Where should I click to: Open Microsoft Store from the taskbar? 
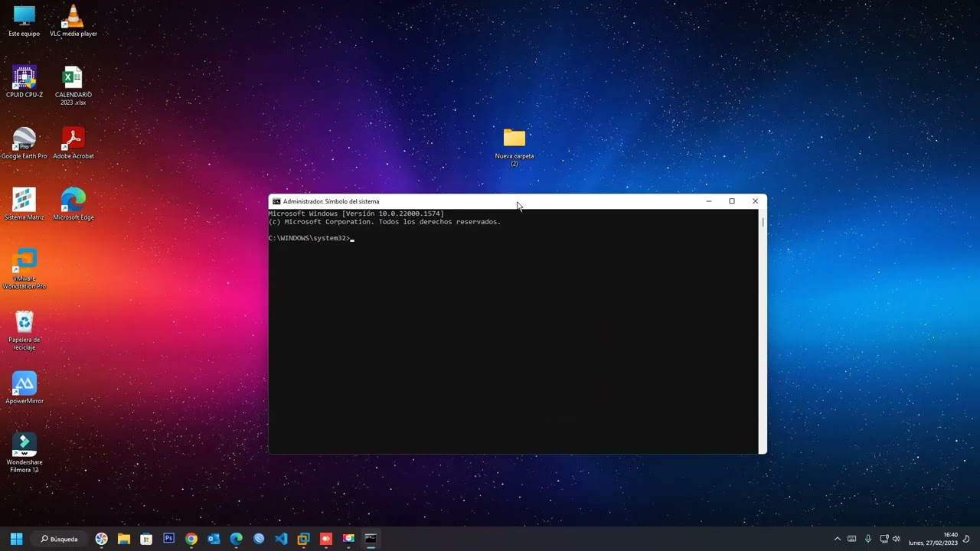click(146, 539)
